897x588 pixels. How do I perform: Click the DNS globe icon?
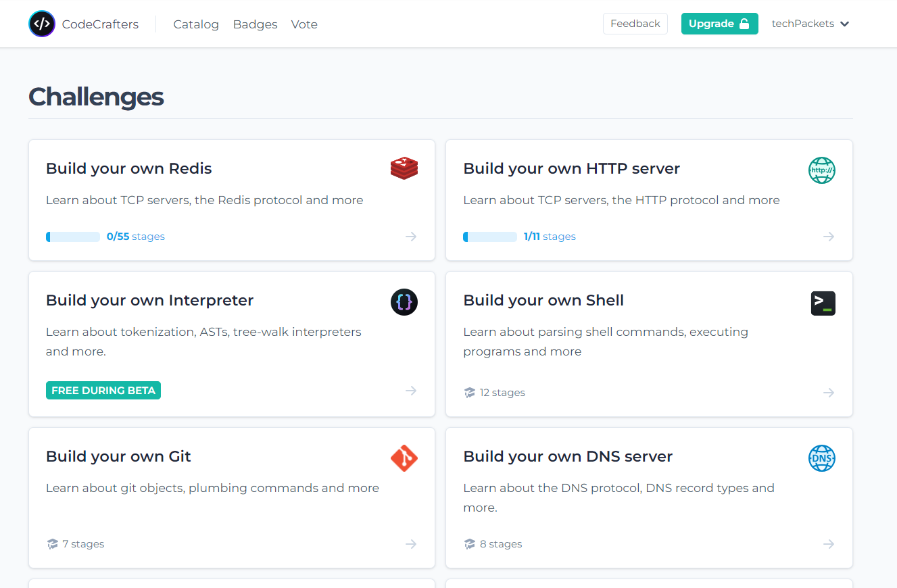822,458
